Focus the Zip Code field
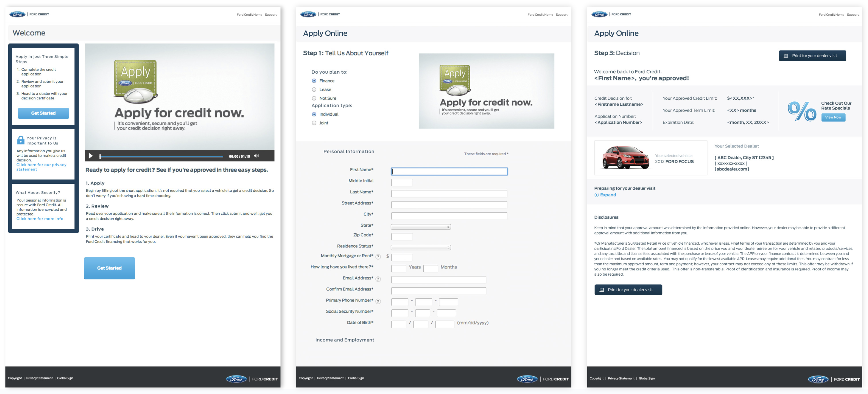The height and width of the screenshot is (394, 868). [402, 237]
